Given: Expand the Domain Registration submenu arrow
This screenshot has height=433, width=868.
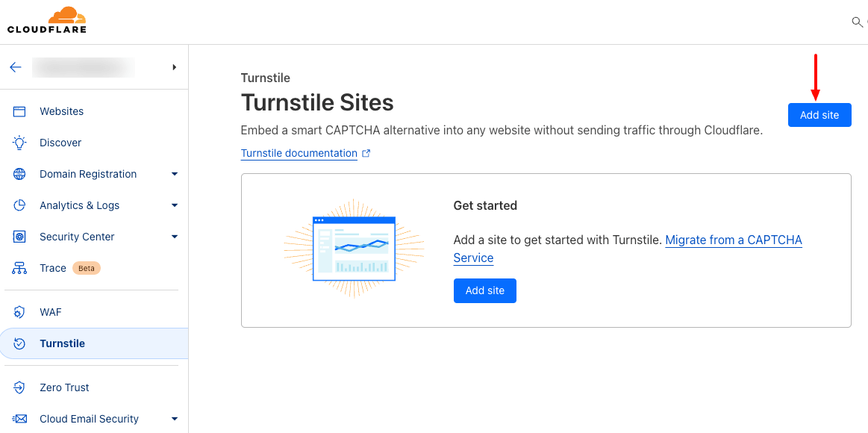Looking at the screenshot, I should pyautogui.click(x=175, y=174).
